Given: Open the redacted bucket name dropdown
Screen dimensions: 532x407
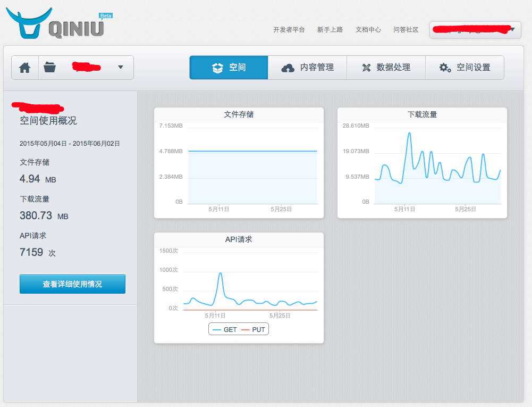Looking at the screenshot, I should point(85,67).
